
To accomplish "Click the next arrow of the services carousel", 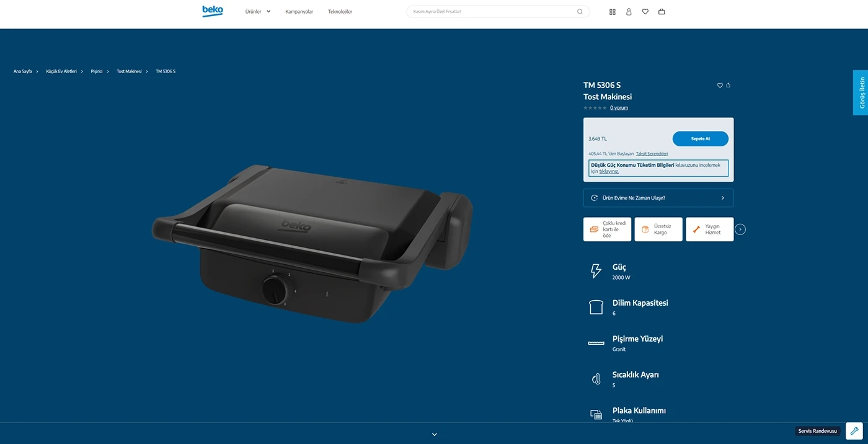I will coord(740,229).
